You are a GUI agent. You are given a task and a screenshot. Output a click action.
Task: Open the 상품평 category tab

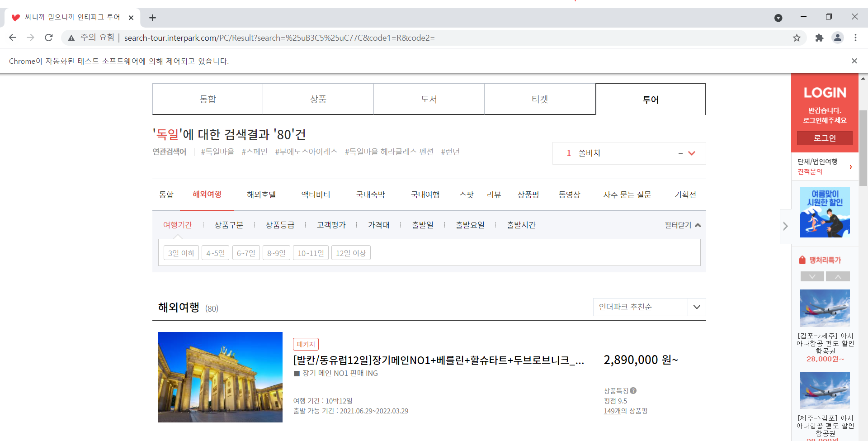528,195
